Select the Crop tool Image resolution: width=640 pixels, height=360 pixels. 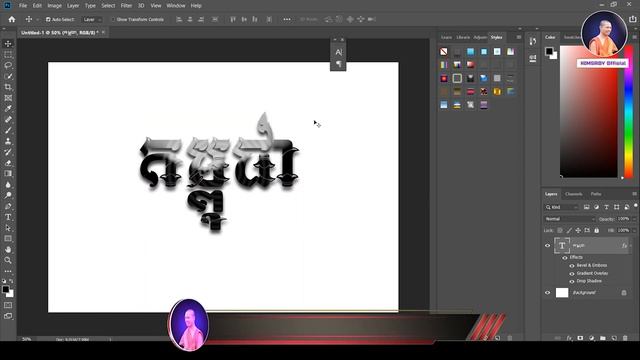[8, 87]
